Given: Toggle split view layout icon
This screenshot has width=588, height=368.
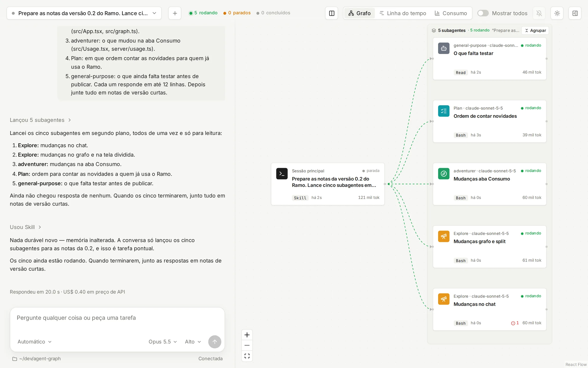Looking at the screenshot, I should pos(331,13).
